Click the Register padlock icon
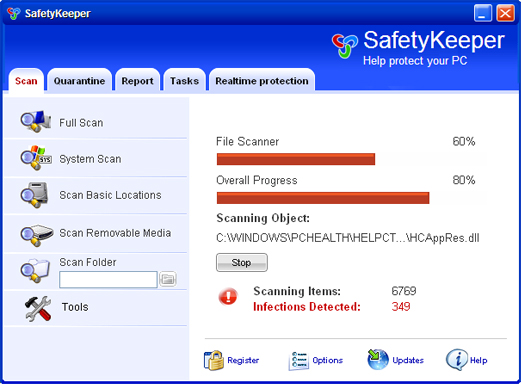The image size is (521, 384). tap(213, 360)
